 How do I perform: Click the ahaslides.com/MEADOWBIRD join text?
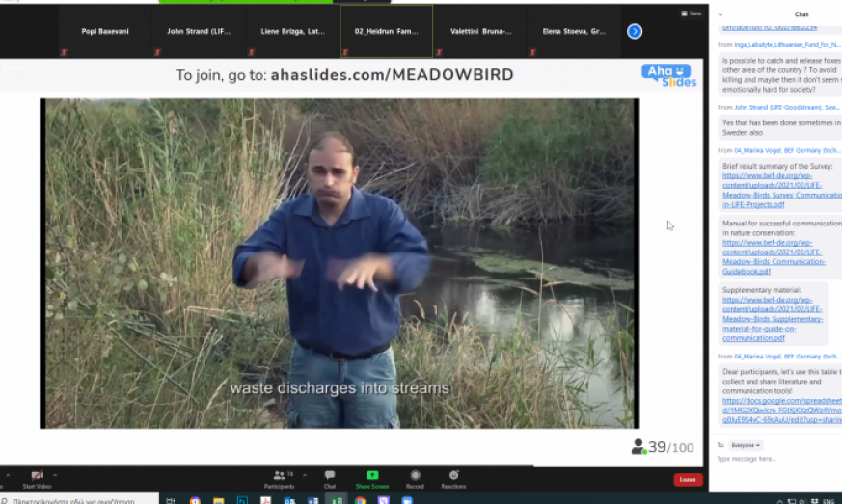click(x=392, y=75)
